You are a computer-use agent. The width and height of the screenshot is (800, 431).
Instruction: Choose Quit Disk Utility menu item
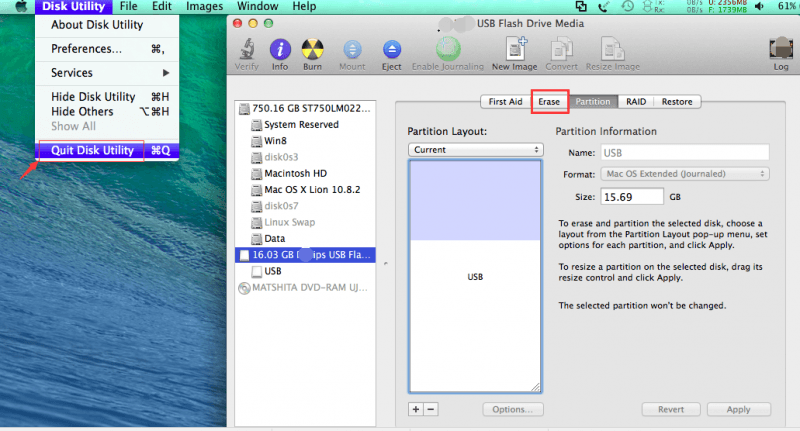[x=92, y=151]
